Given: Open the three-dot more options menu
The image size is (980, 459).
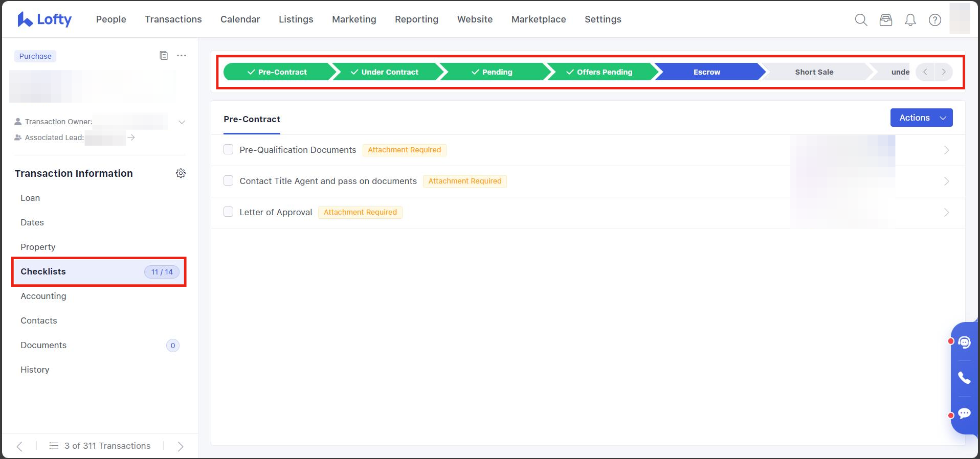Looking at the screenshot, I should [x=182, y=56].
